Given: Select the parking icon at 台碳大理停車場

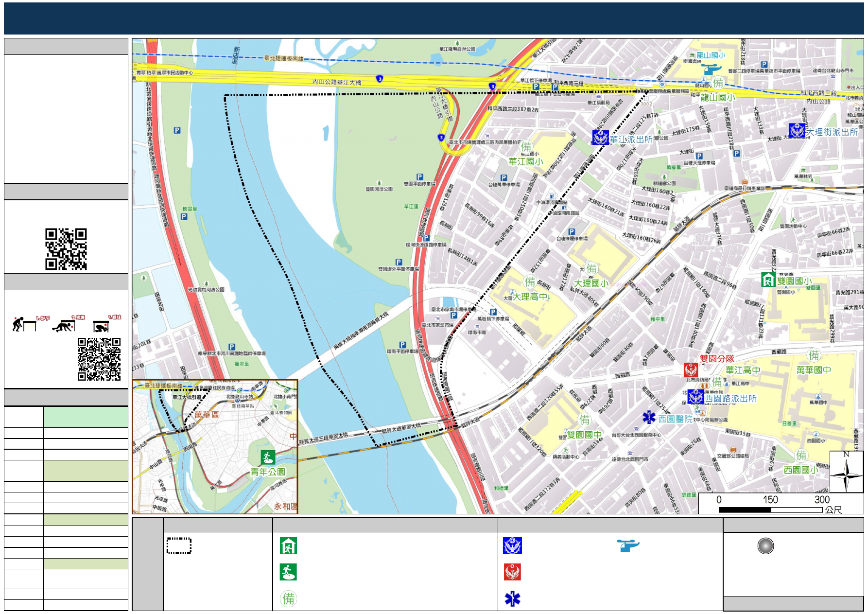Looking at the screenshot, I should (699, 156).
